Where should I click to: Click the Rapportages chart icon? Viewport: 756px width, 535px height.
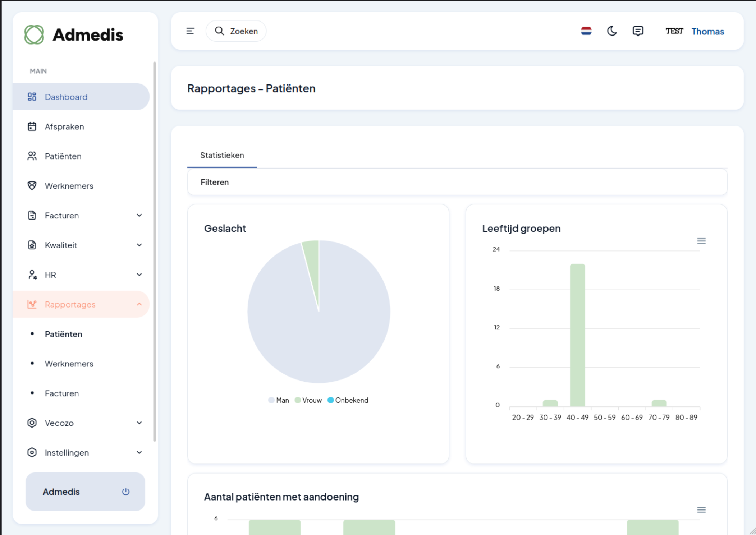(x=32, y=304)
